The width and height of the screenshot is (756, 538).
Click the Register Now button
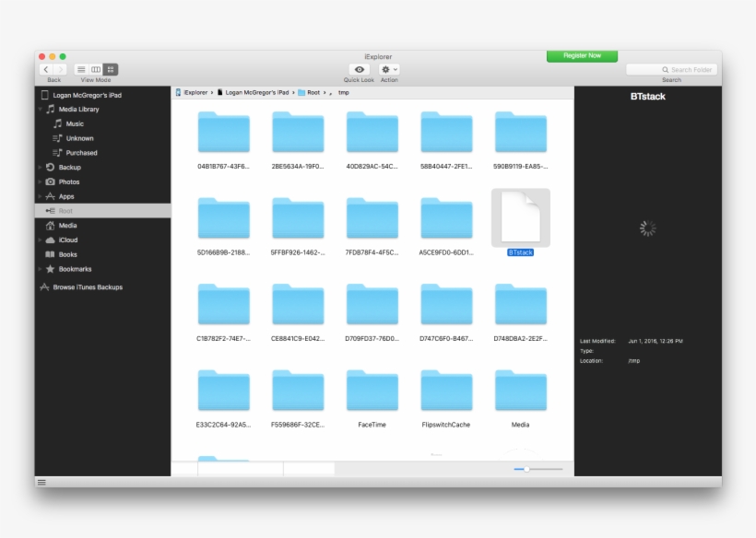tap(582, 55)
